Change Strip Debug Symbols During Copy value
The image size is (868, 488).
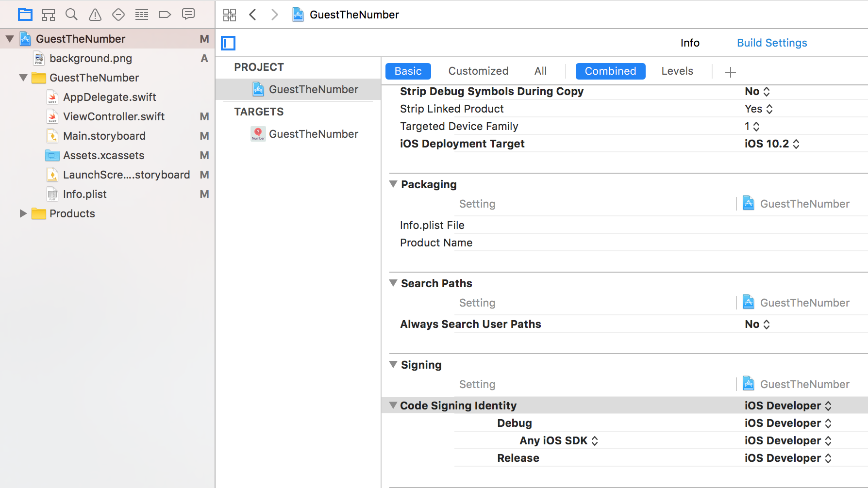click(x=757, y=91)
